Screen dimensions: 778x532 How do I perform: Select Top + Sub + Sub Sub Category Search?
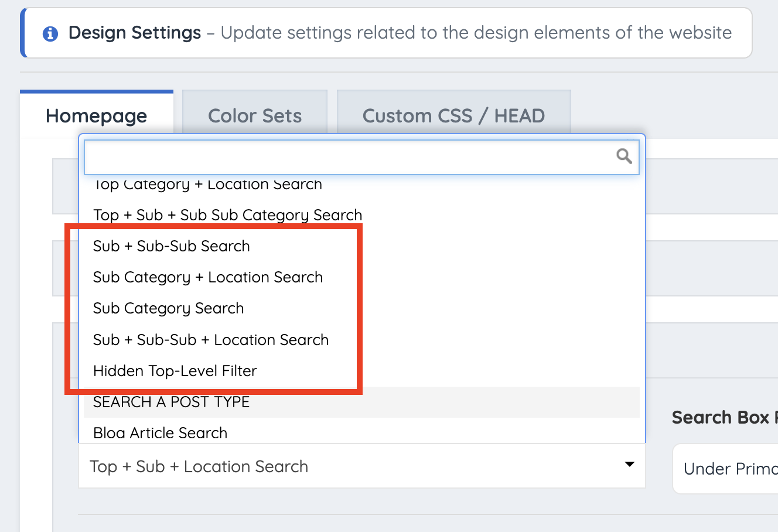click(227, 215)
